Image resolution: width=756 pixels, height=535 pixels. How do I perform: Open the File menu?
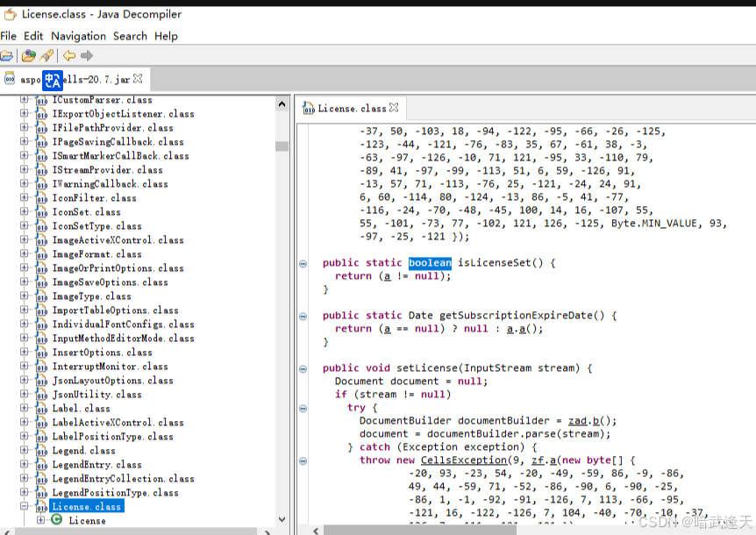point(8,36)
